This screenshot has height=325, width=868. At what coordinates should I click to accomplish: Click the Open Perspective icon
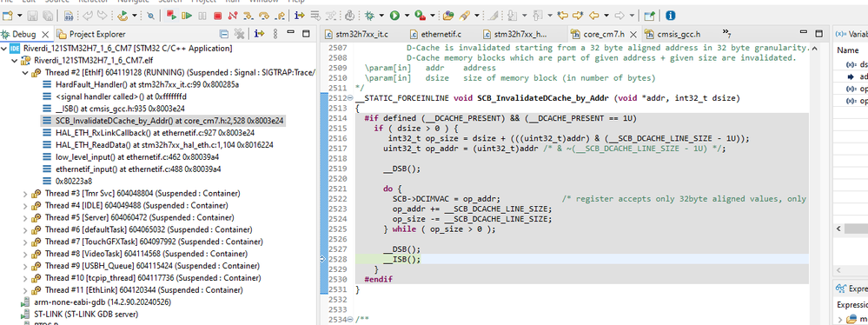650,16
